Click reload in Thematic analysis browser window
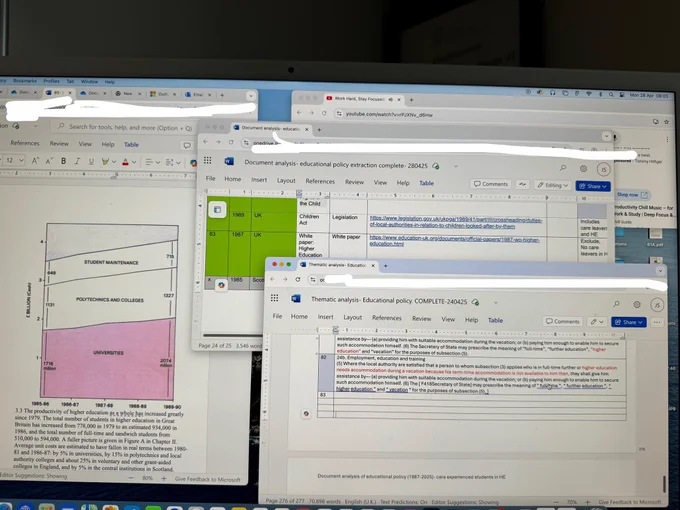Viewport: 680px width, 510px height. [x=298, y=279]
